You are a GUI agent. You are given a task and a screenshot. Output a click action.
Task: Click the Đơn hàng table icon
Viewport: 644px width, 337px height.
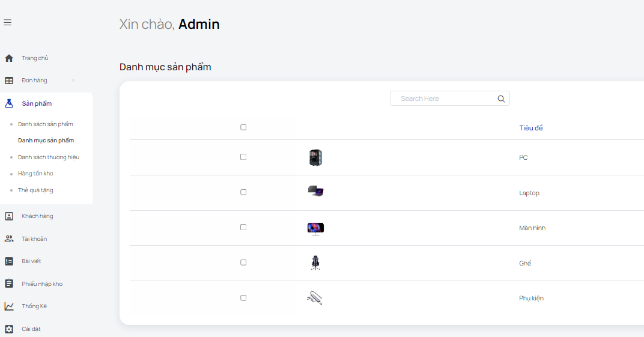9,80
